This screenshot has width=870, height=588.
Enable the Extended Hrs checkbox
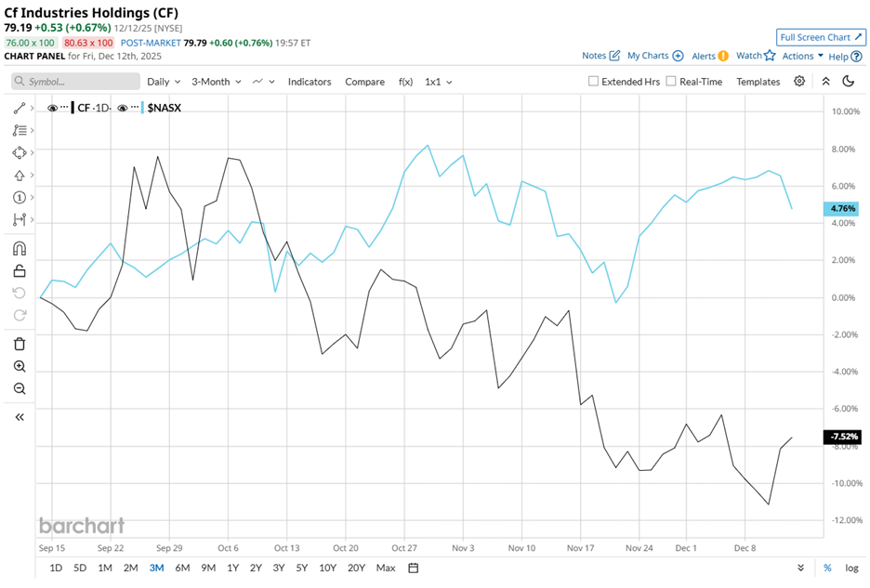(593, 81)
